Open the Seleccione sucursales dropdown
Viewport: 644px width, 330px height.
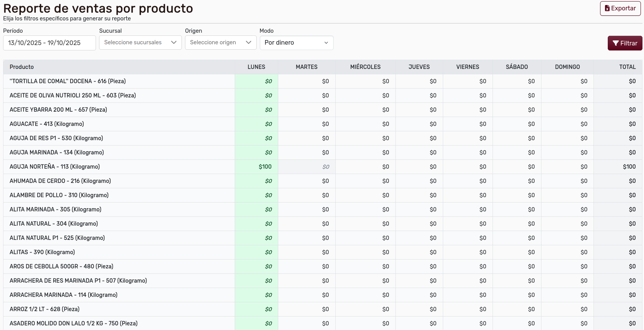click(x=140, y=42)
